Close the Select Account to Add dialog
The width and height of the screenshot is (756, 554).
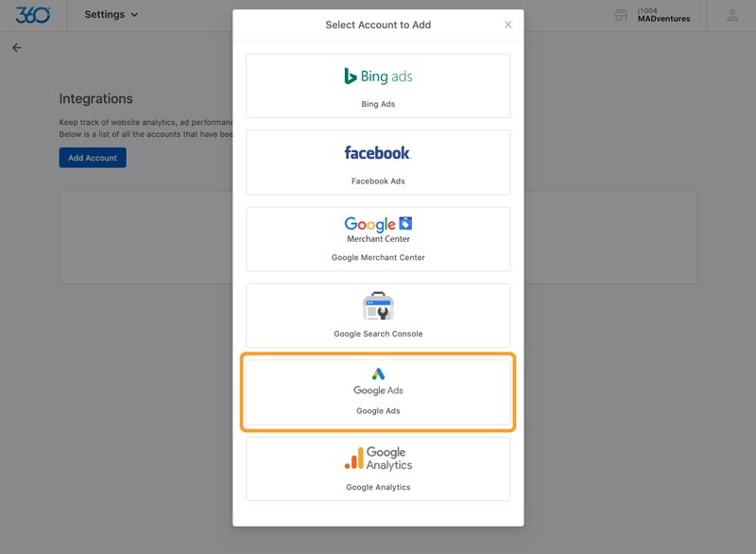[507, 25]
